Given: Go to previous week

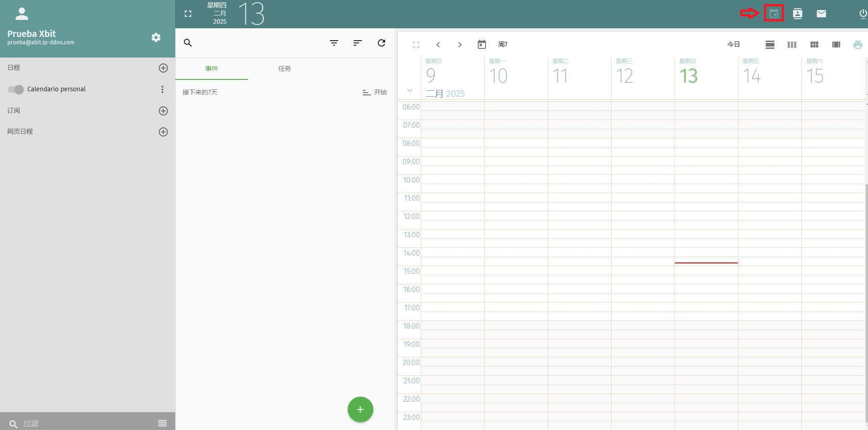Looking at the screenshot, I should click(x=438, y=45).
